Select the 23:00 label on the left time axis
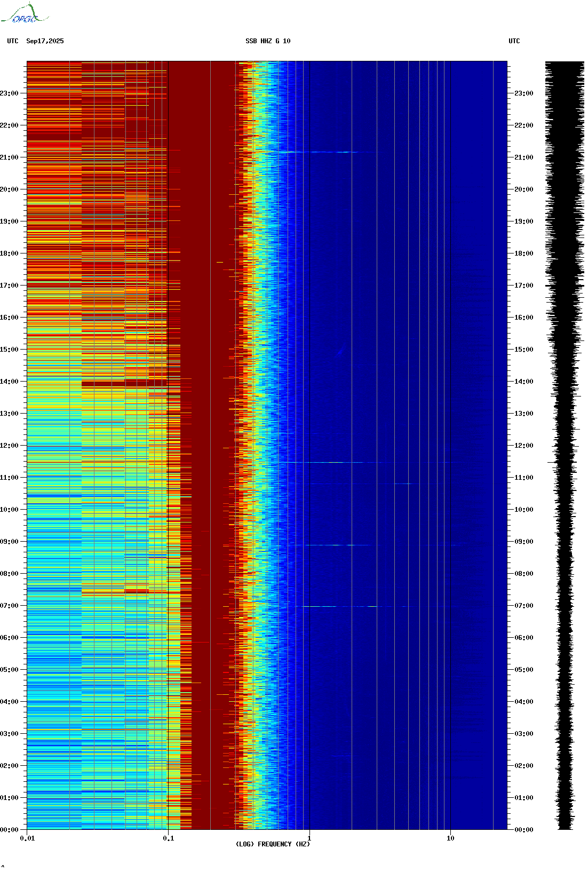 click(9, 93)
